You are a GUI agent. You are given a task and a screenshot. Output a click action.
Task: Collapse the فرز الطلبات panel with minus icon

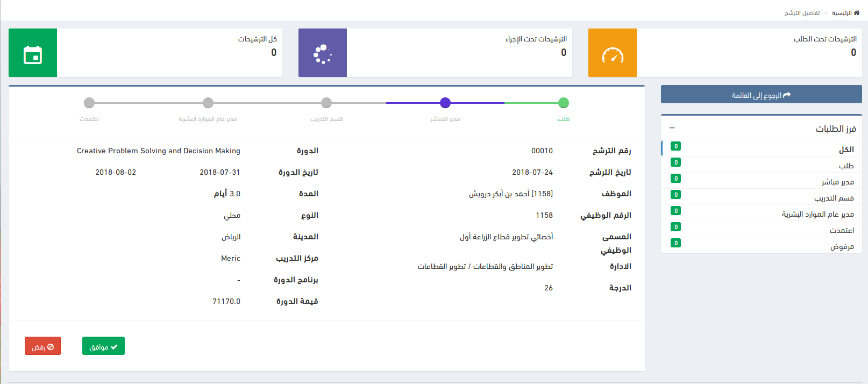672,128
